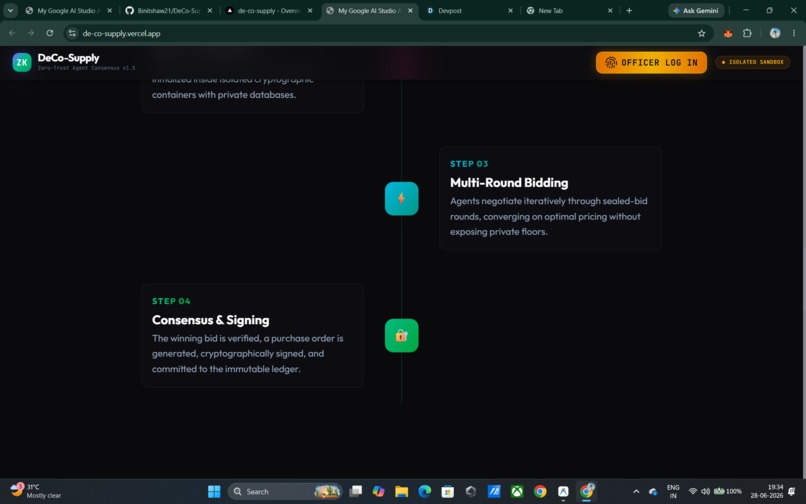Open the OneDrive cloud tray icon

click(x=653, y=492)
